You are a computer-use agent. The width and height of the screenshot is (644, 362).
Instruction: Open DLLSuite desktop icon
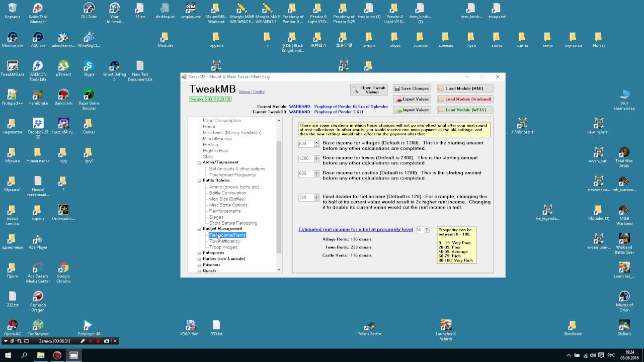pos(89,11)
